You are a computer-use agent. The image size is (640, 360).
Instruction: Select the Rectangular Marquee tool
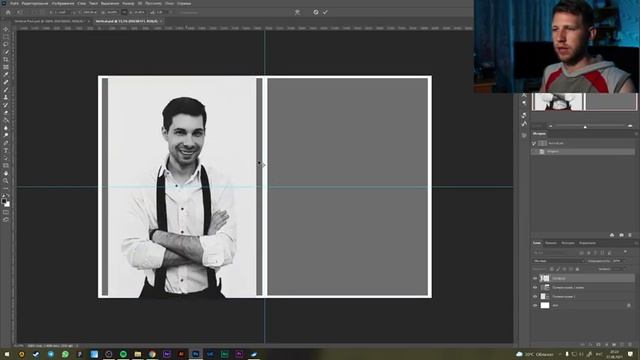(x=6, y=37)
